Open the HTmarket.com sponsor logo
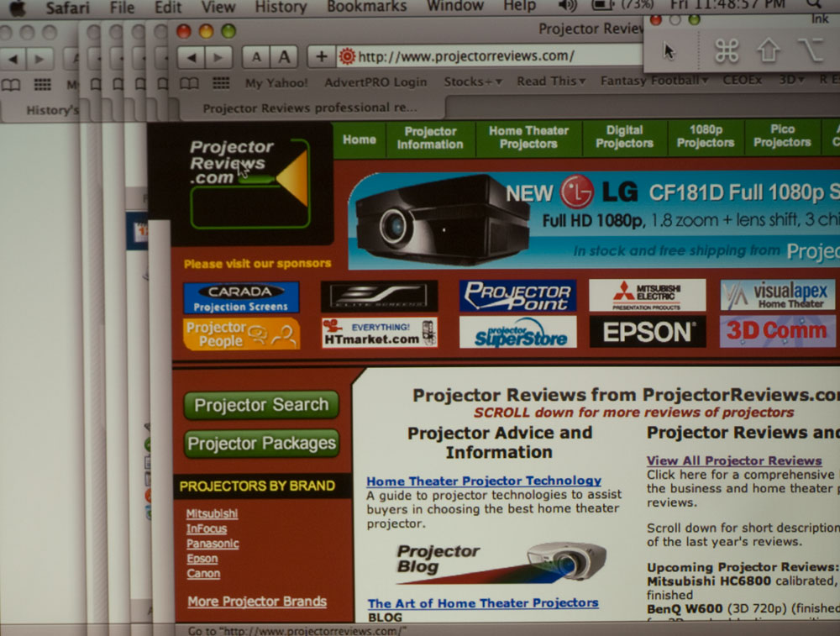The width and height of the screenshot is (840, 636). (380, 333)
